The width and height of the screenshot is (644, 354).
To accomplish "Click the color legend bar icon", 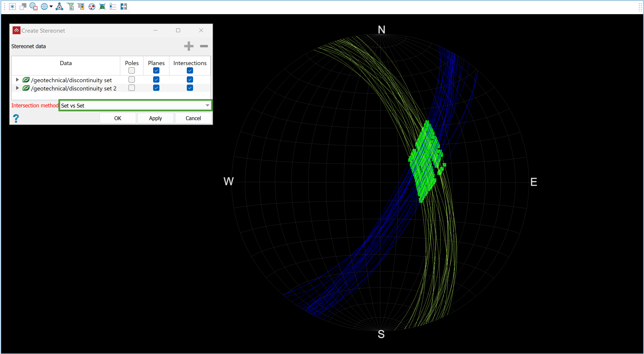I will tap(81, 6).
